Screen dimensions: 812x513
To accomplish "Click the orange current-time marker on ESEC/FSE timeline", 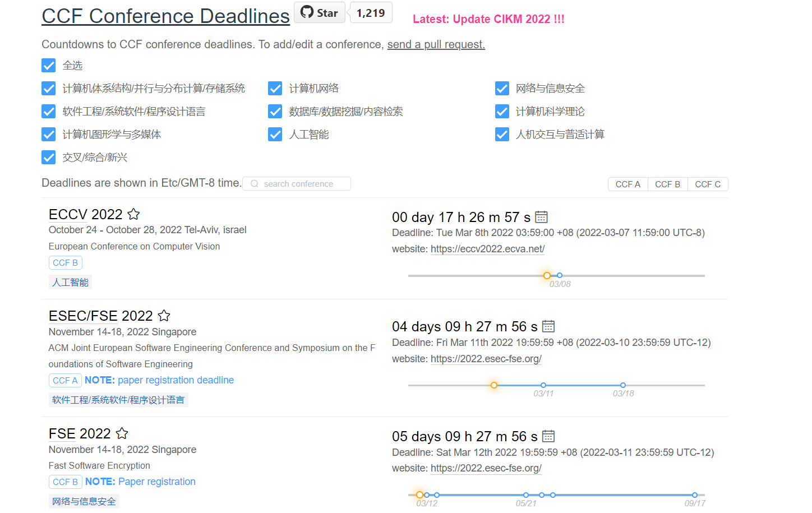I will [x=494, y=385].
